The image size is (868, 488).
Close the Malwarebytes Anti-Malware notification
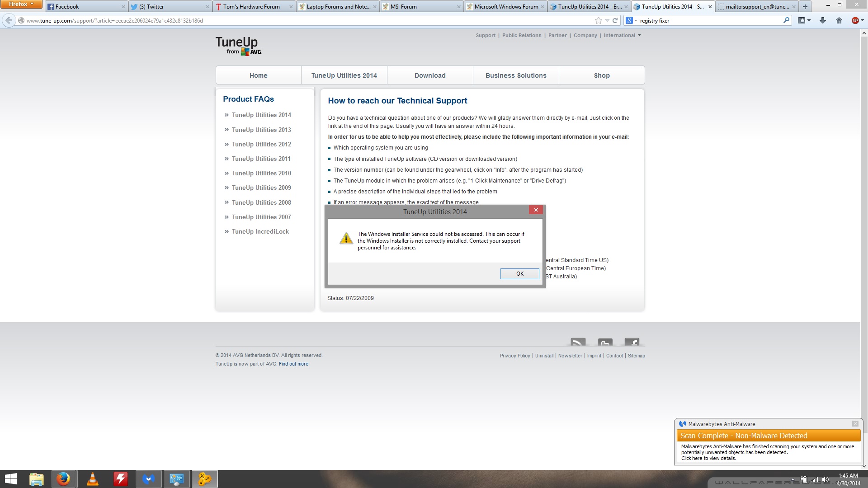[x=855, y=424]
